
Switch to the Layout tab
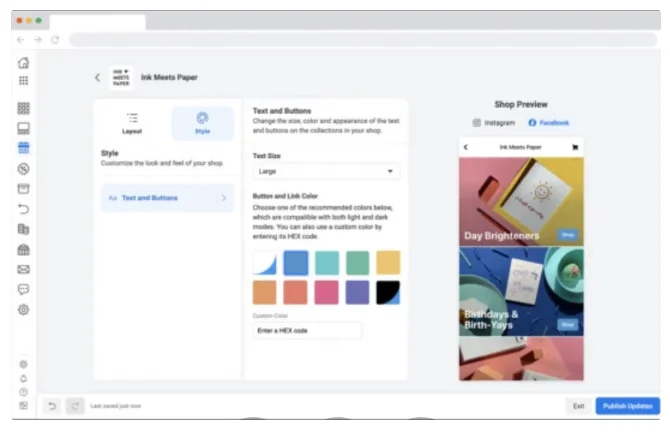[132, 122]
